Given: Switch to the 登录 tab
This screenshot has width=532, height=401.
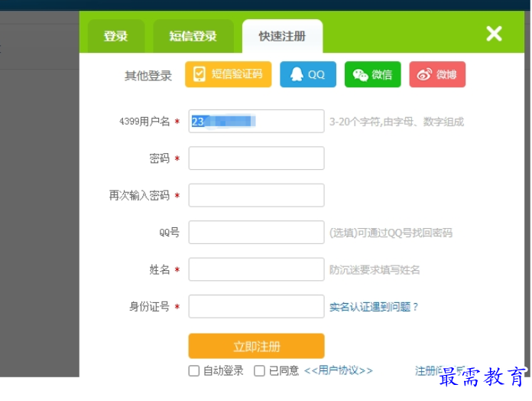Looking at the screenshot, I should 116,36.
